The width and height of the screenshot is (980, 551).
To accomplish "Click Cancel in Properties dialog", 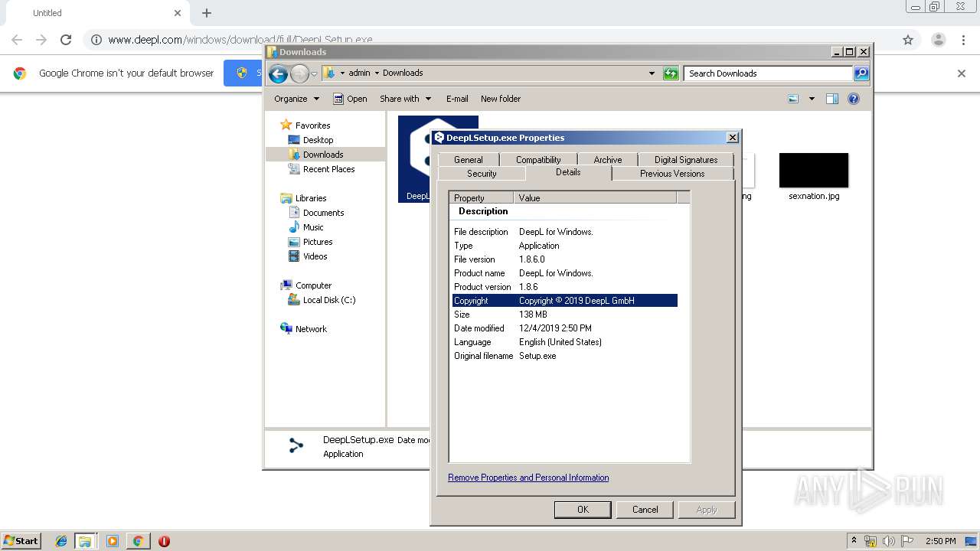I will pos(645,510).
